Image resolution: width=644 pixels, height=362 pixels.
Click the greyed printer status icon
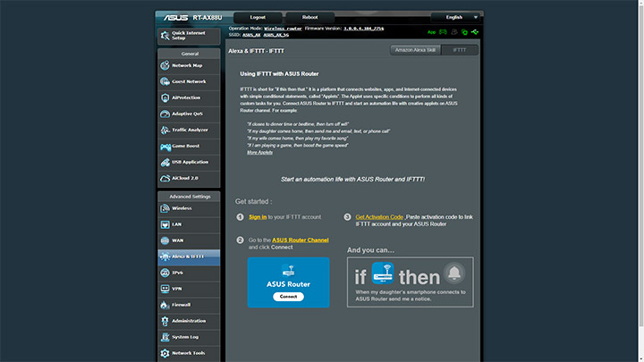(x=454, y=32)
